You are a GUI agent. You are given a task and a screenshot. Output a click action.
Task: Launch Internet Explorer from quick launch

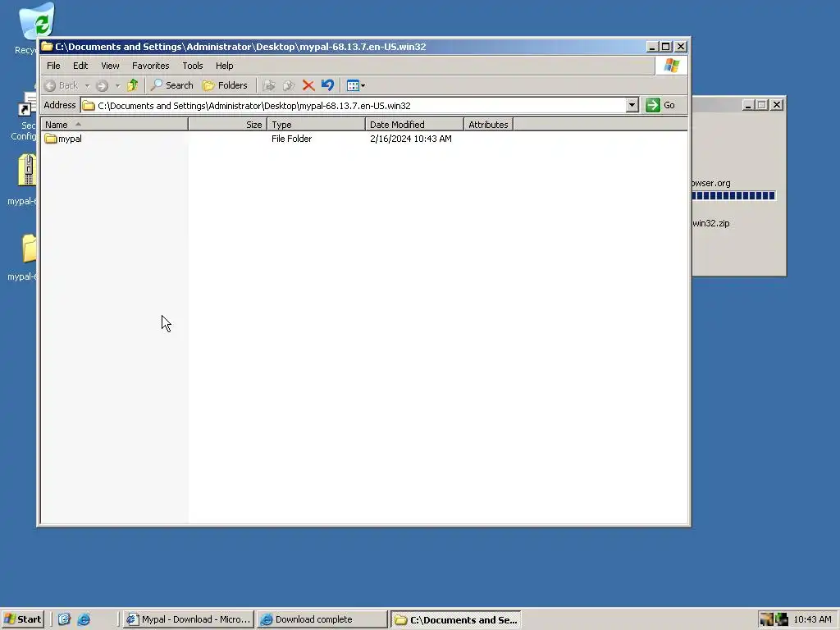(84, 619)
